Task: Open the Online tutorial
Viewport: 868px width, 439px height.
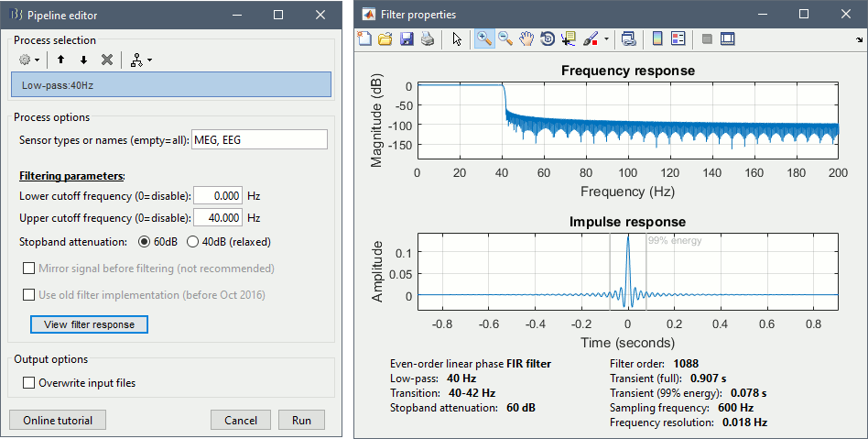Action: pyautogui.click(x=58, y=420)
